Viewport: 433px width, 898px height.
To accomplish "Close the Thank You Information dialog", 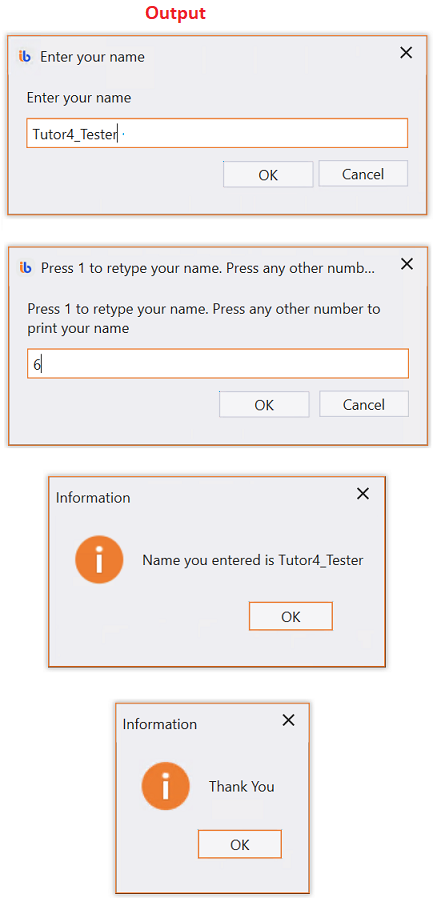I will [x=289, y=720].
